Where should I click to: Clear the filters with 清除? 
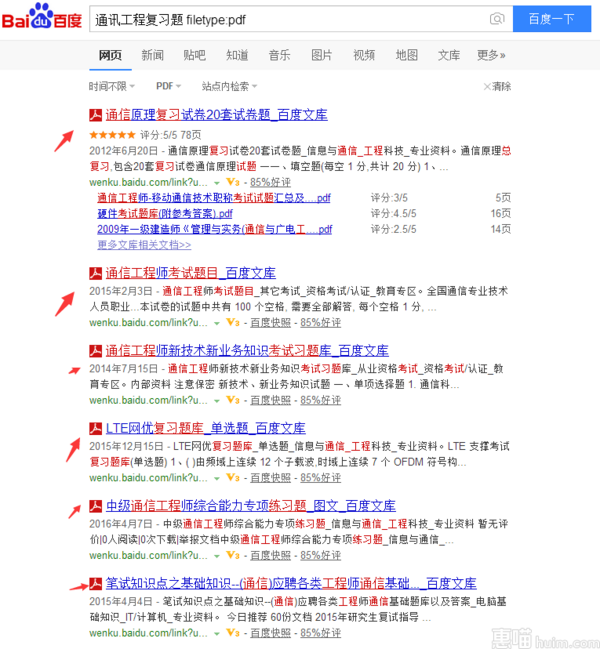497,86
